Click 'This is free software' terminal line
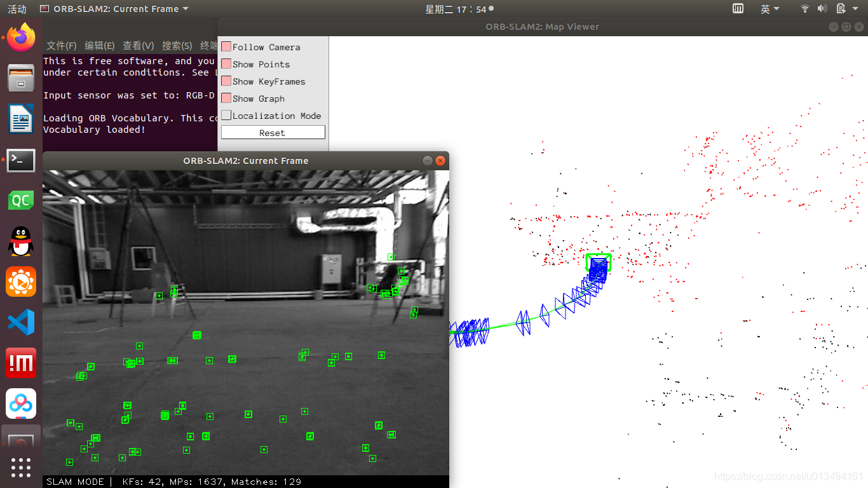The height and width of the screenshot is (488, 868). pyautogui.click(x=130, y=61)
